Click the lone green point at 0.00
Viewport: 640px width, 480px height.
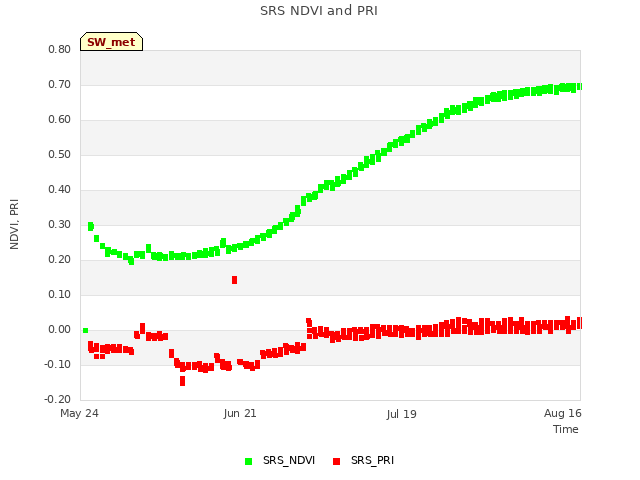85,331
